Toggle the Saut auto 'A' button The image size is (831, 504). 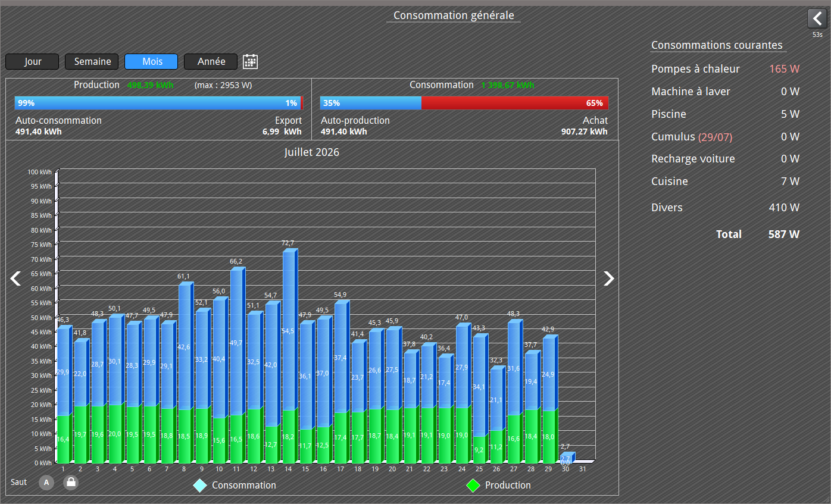(x=46, y=483)
